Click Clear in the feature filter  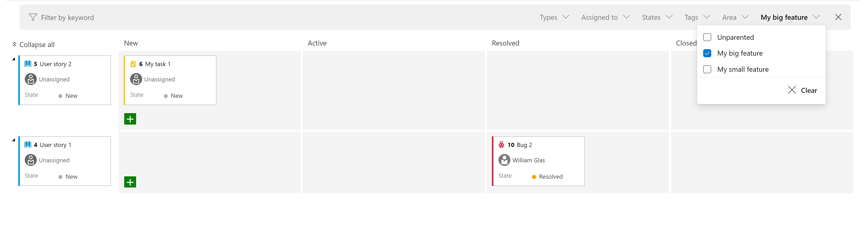(x=802, y=90)
